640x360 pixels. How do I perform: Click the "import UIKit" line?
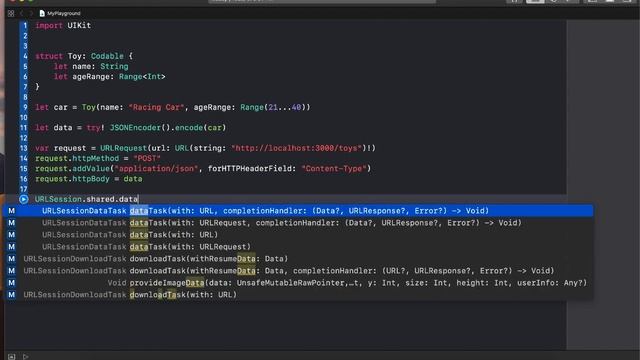pos(63,25)
